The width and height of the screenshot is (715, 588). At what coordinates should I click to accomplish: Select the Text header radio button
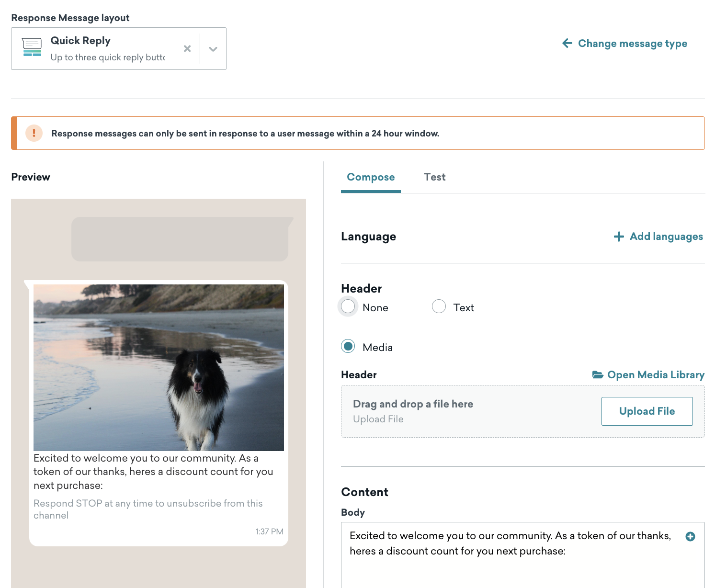tap(439, 306)
